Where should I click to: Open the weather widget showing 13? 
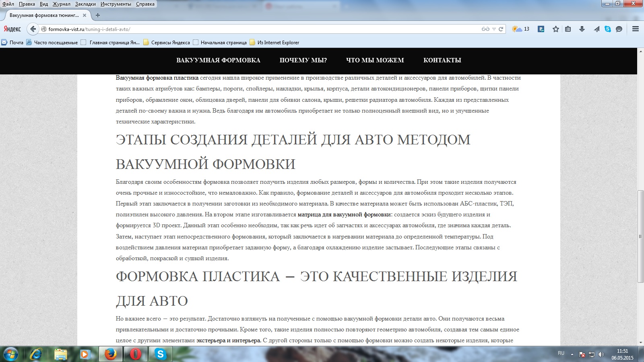(520, 29)
